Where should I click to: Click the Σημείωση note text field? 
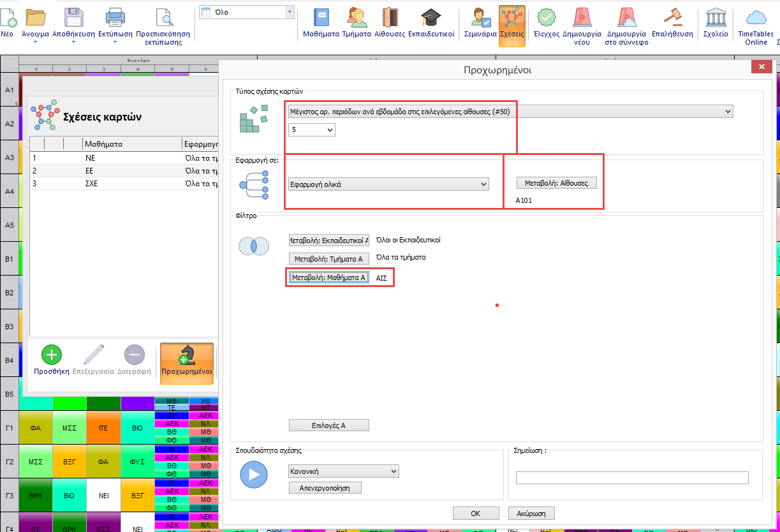click(x=631, y=478)
